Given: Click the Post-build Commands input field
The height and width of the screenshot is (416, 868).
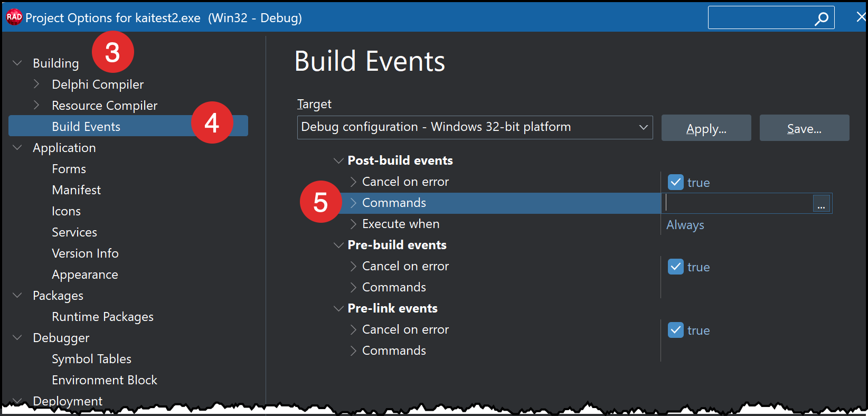Looking at the screenshot, I should point(738,203).
